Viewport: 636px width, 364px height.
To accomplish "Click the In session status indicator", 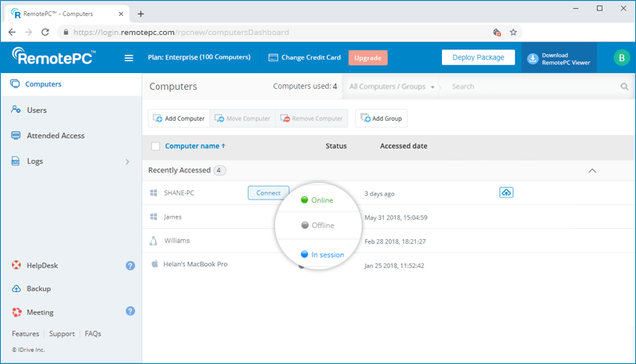I will click(323, 254).
